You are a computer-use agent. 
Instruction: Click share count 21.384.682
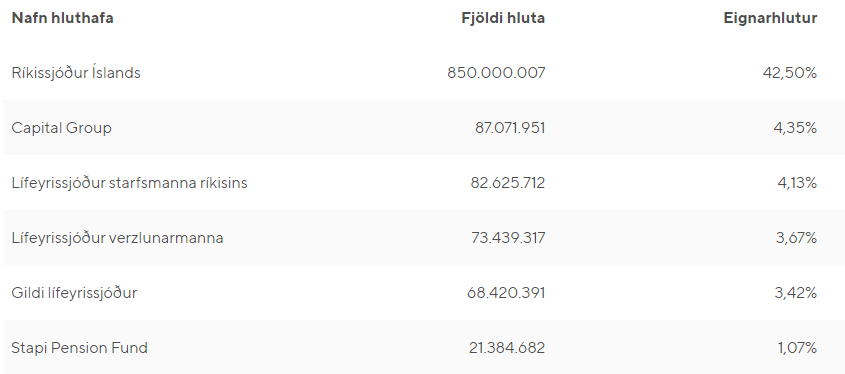click(x=507, y=348)
